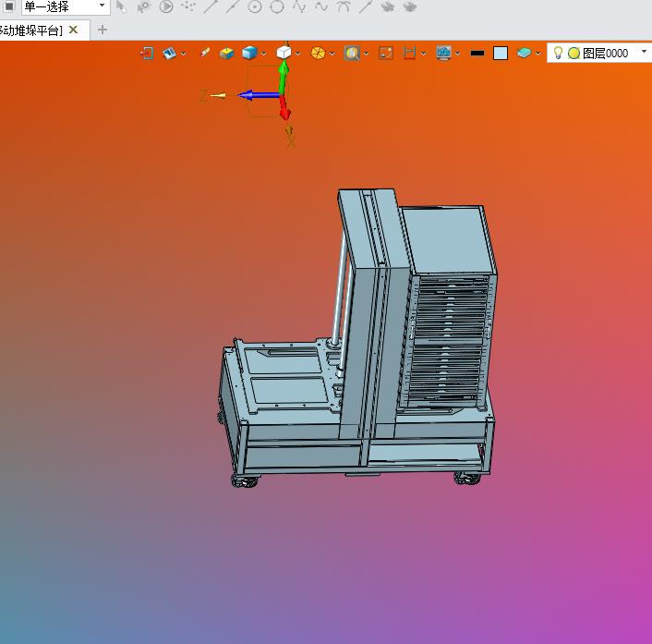
Task: Toggle the light bulb layer visibility icon
Action: pos(558,53)
